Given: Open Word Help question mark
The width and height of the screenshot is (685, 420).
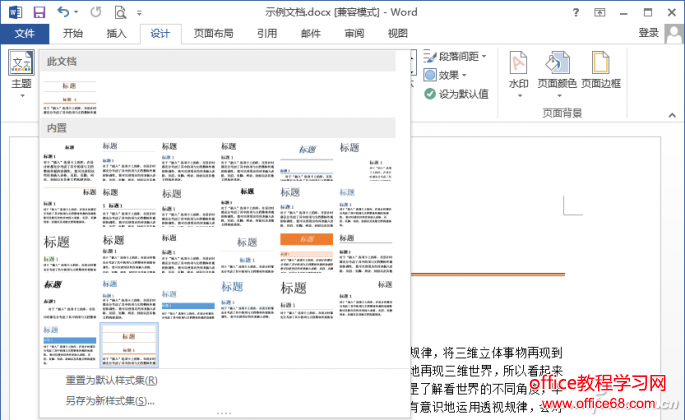Looking at the screenshot, I should pos(576,12).
